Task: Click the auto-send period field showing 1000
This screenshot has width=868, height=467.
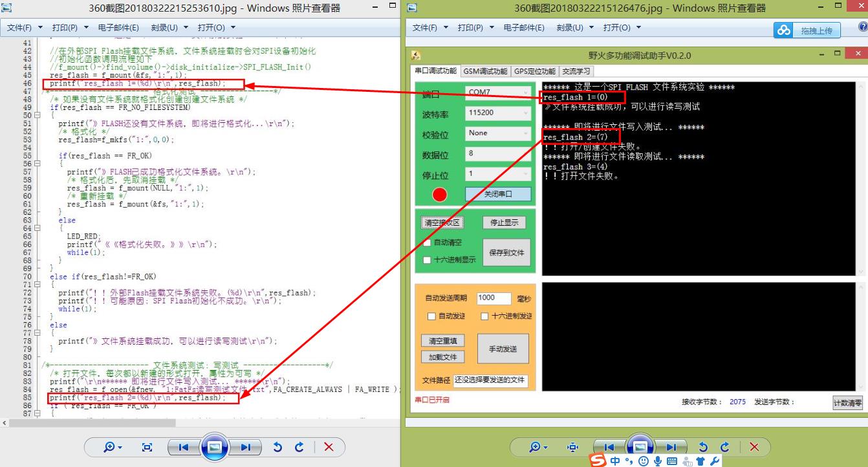Action: tap(494, 298)
